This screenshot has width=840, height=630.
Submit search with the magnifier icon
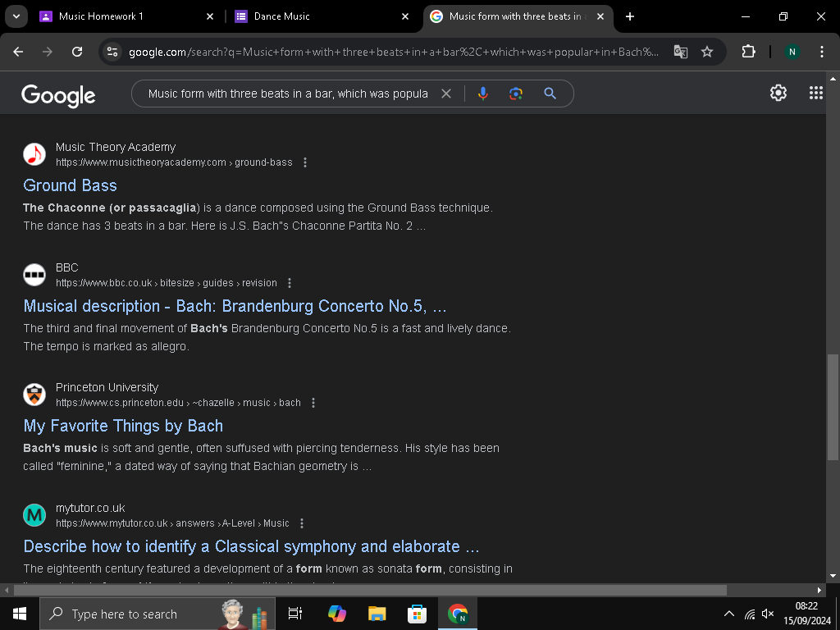tap(550, 94)
